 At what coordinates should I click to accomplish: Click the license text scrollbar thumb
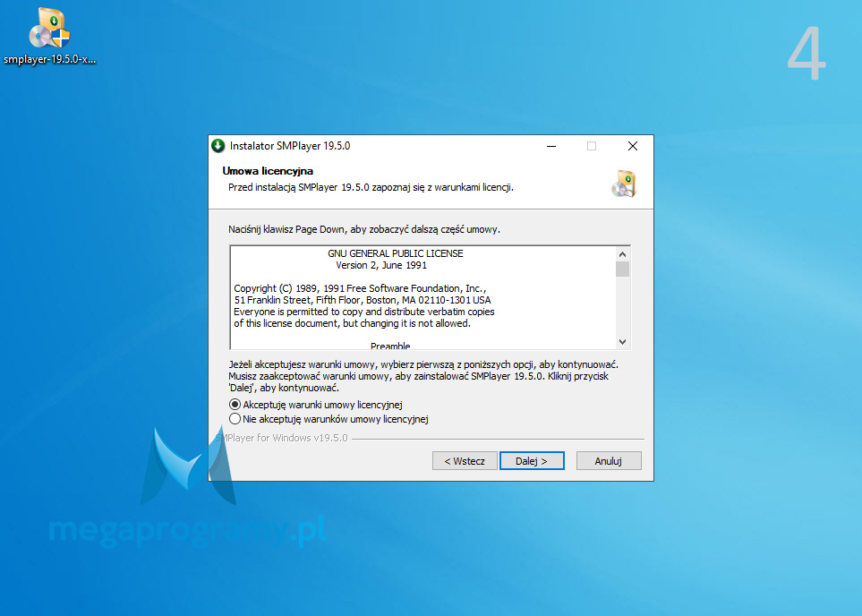(622, 269)
